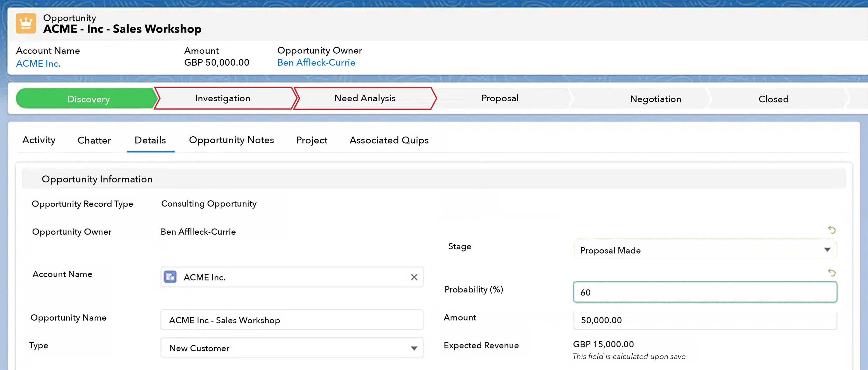Open the Chatter tab
868x370 pixels.
(x=94, y=140)
